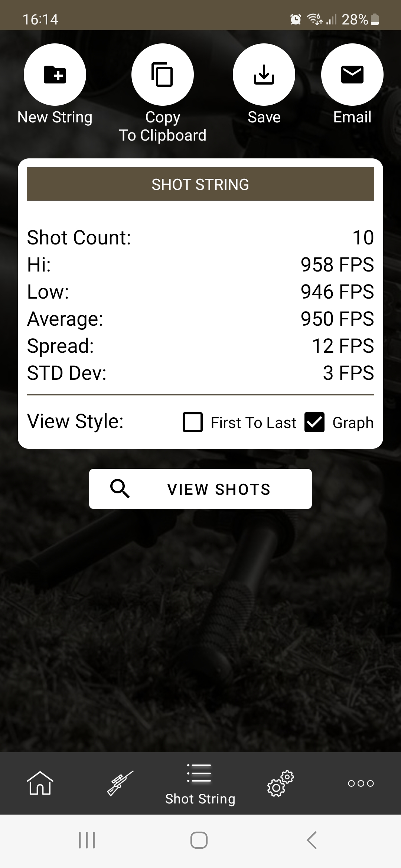The image size is (401, 868).
Task: Tap the Graph label text
Action: click(x=353, y=423)
